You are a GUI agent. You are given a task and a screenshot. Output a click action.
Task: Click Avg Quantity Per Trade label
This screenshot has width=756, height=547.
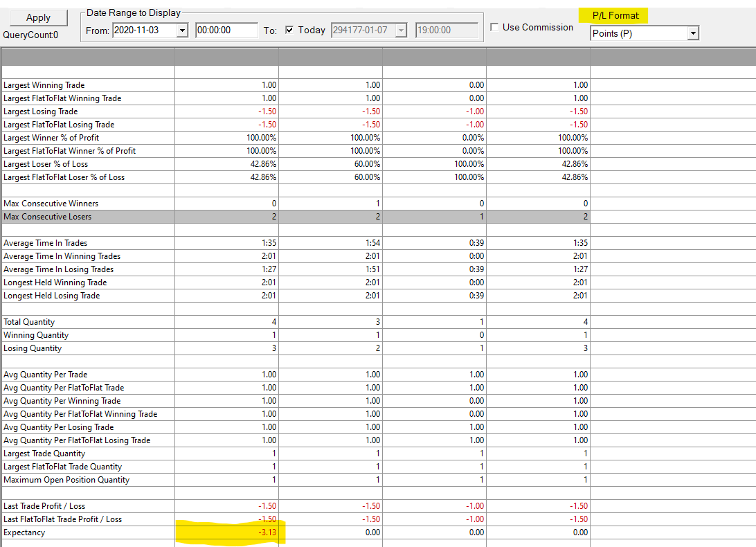point(45,375)
